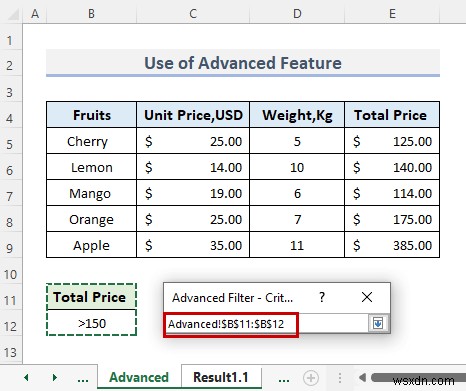
Task: Click the '>150' criteria cell
Action: tap(91, 323)
